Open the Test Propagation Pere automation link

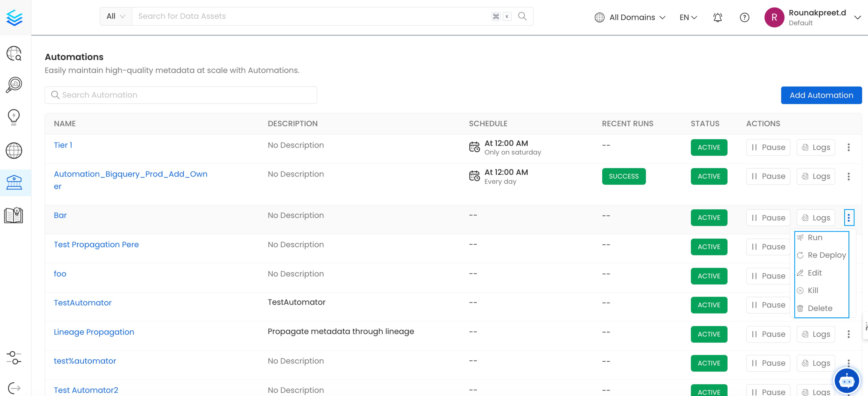(96, 244)
